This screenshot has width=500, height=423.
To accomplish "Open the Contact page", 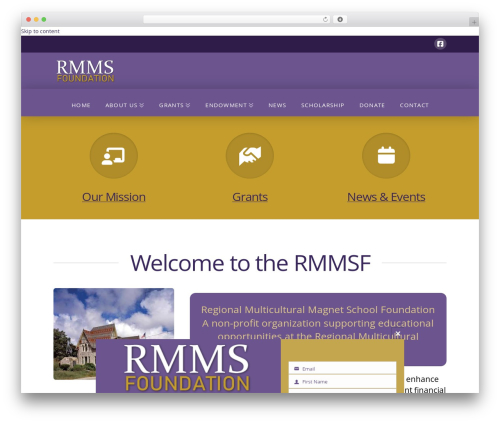I will coord(414,105).
